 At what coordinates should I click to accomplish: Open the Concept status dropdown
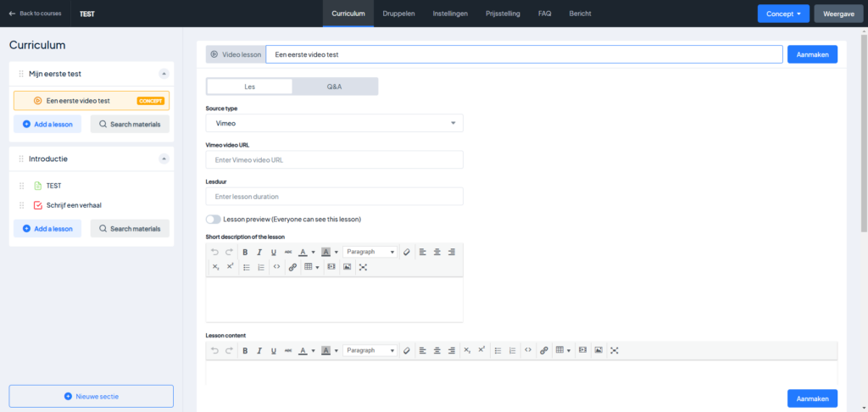point(783,14)
